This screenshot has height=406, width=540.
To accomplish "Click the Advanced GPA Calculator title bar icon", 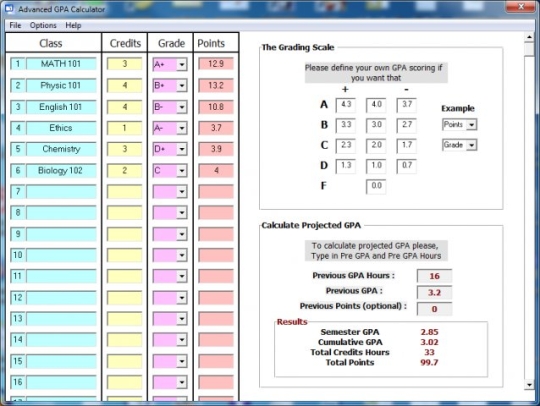I will pyautogui.click(x=9, y=8).
